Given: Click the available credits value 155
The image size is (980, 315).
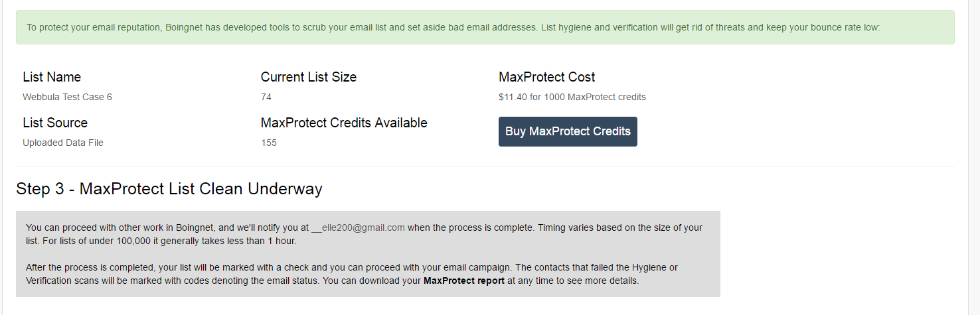Looking at the screenshot, I should (269, 143).
